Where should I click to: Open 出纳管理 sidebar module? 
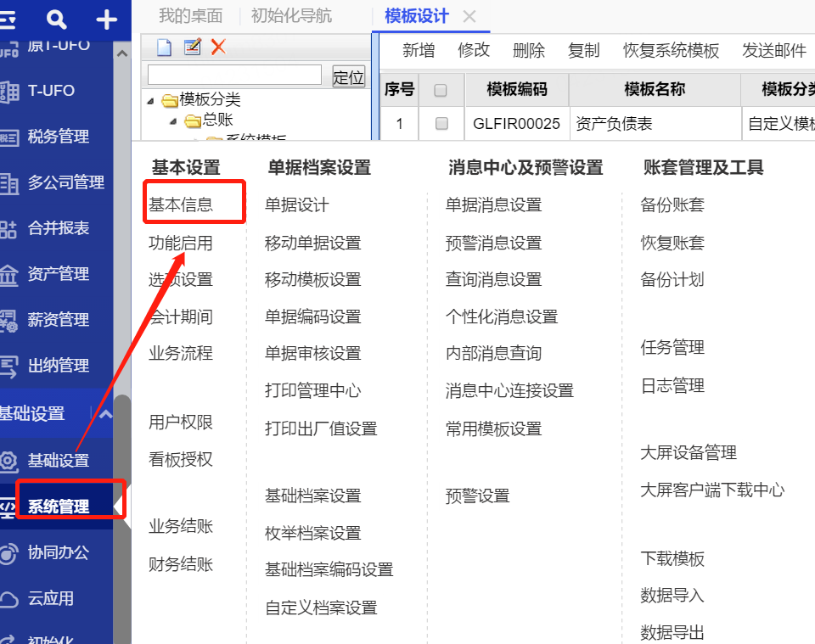59,365
